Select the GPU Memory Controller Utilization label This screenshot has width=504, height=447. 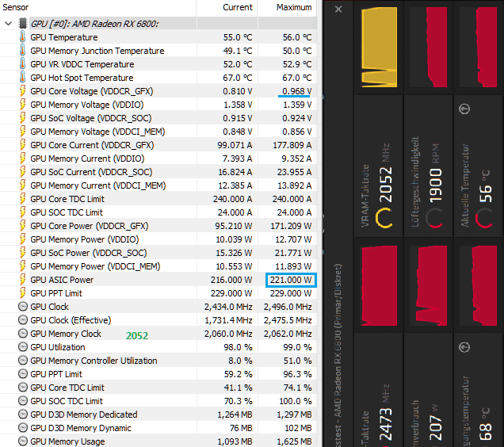94,361
